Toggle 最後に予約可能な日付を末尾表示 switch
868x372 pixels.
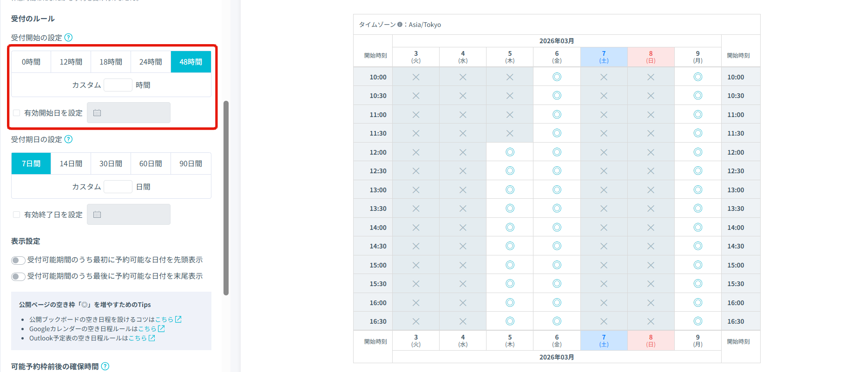click(18, 276)
